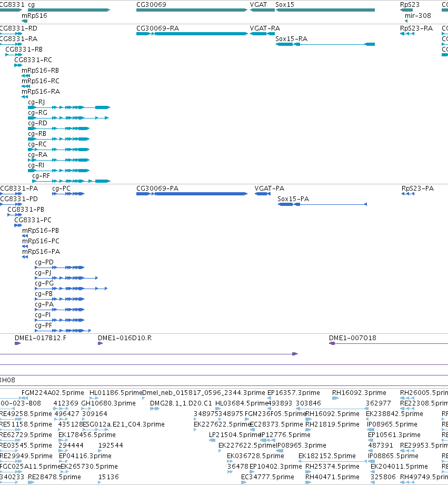This screenshot has width=448, height=485.
Task: Click the cg-PG protein label
Action: click(x=44, y=283)
